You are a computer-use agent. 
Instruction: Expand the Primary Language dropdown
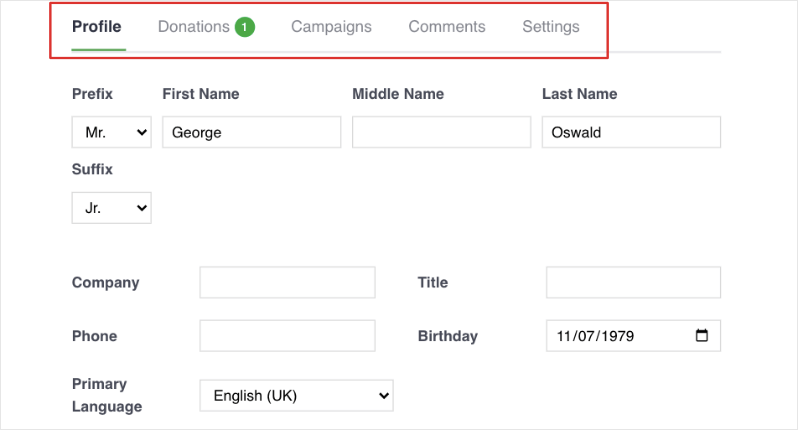point(296,396)
